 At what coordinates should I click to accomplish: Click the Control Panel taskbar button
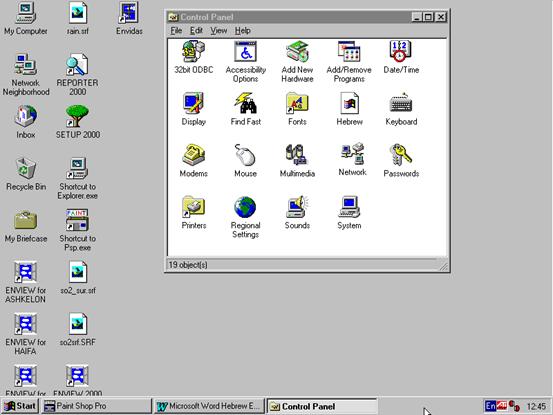(x=322, y=406)
